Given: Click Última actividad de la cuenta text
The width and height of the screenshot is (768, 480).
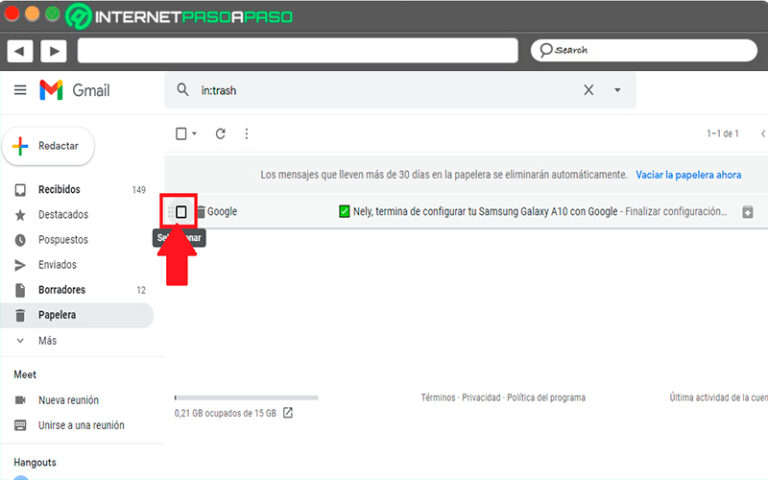Looking at the screenshot, I should (x=719, y=398).
